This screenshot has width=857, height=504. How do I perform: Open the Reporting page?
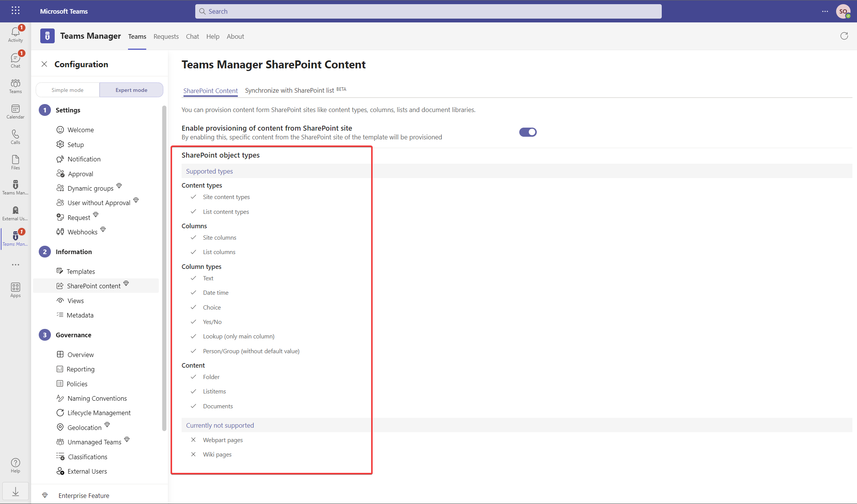[x=75, y=369]
